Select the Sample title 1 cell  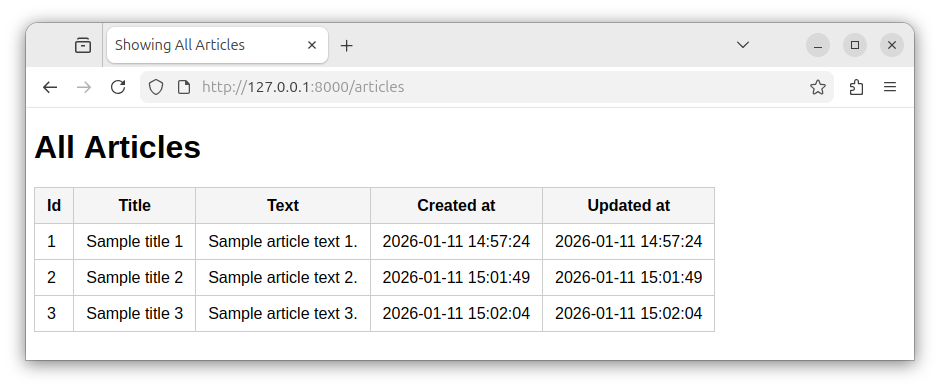pyautogui.click(x=134, y=242)
